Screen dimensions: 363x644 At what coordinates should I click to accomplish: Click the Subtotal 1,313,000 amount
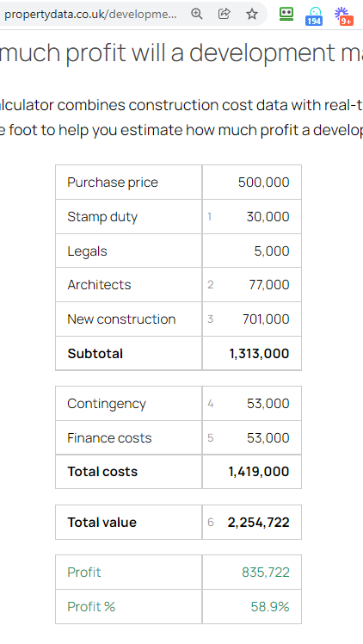[x=259, y=354]
